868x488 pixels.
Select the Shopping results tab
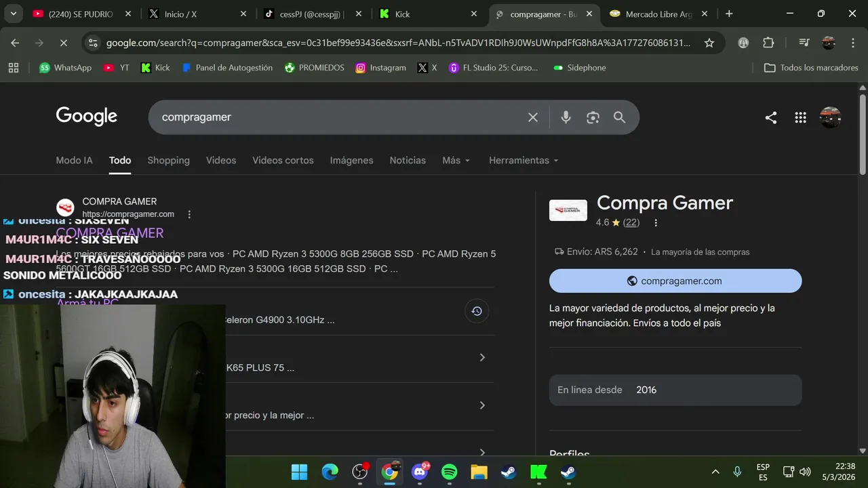168,161
